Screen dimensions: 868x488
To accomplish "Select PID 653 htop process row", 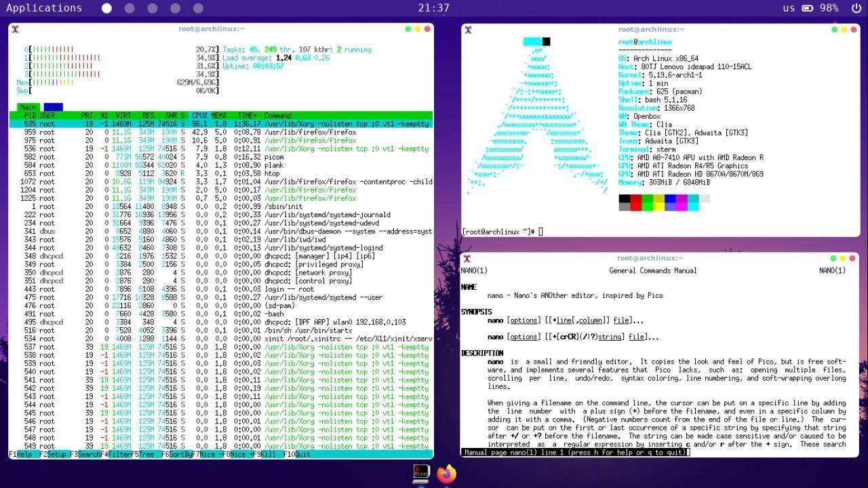I will pos(220,173).
